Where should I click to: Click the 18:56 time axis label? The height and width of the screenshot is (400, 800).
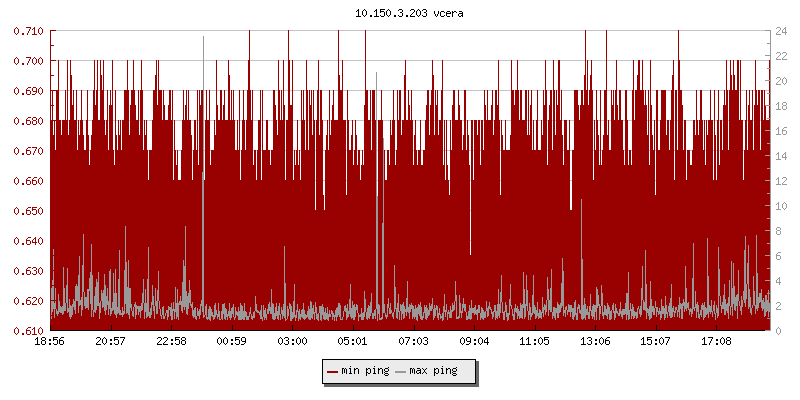[50, 342]
